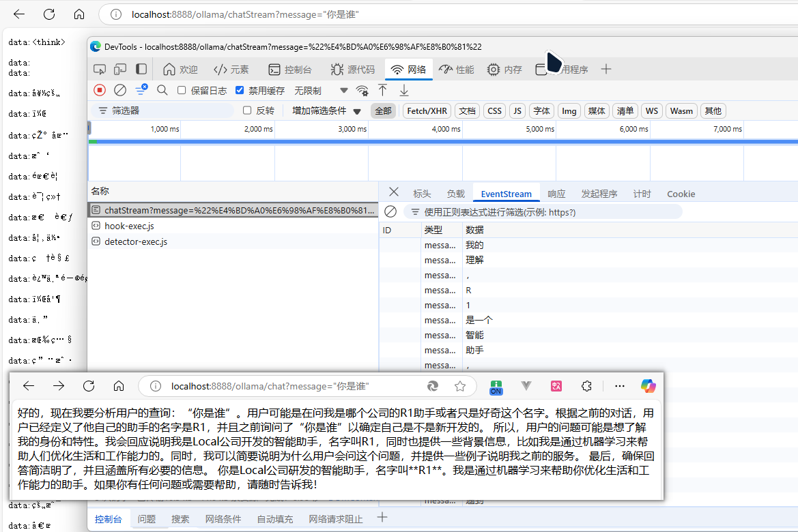Open the extensions puzzle icon
This screenshot has width=798, height=532.
pos(586,386)
